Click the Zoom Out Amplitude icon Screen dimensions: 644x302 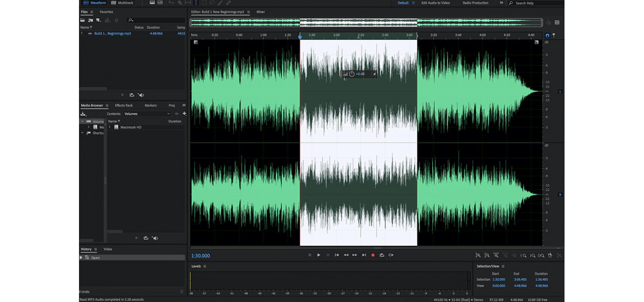[487, 255]
